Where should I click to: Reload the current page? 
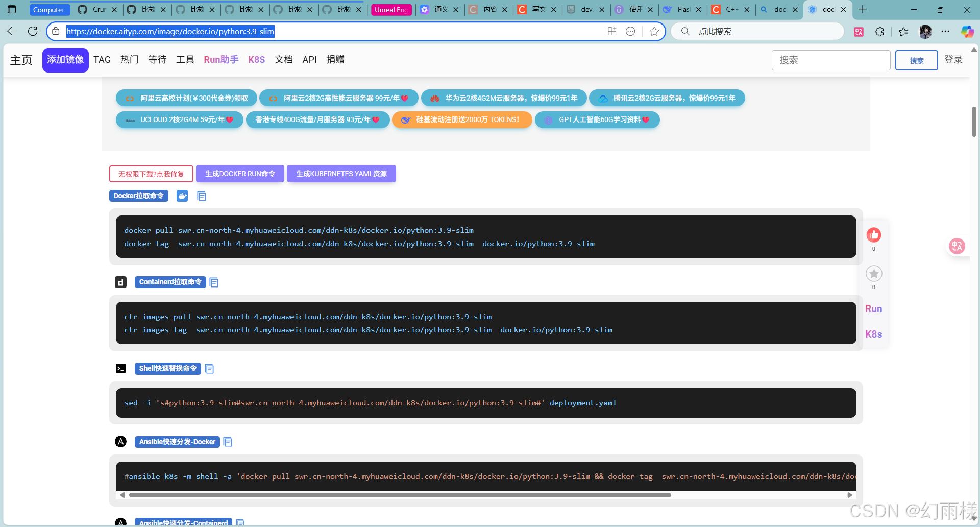click(x=33, y=31)
